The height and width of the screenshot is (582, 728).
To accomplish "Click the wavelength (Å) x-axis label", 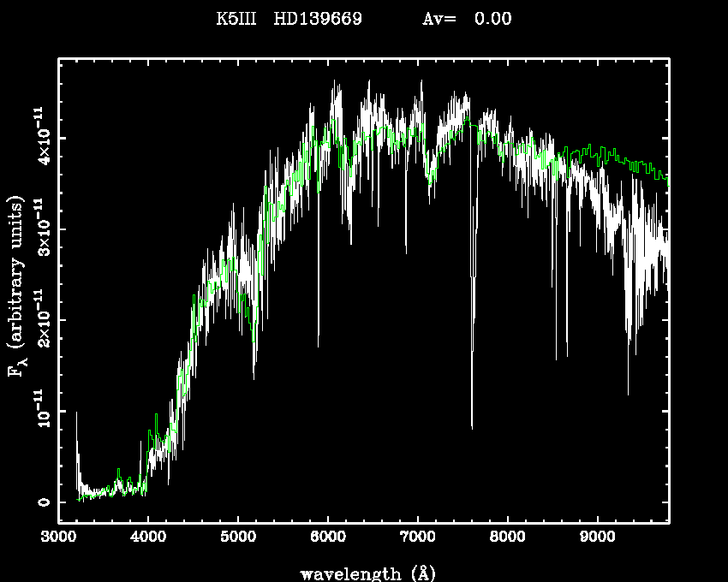I will pyautogui.click(x=363, y=573).
